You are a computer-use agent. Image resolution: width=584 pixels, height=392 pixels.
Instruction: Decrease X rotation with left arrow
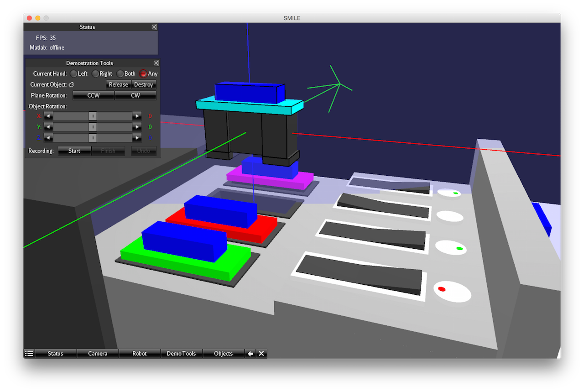(x=49, y=116)
